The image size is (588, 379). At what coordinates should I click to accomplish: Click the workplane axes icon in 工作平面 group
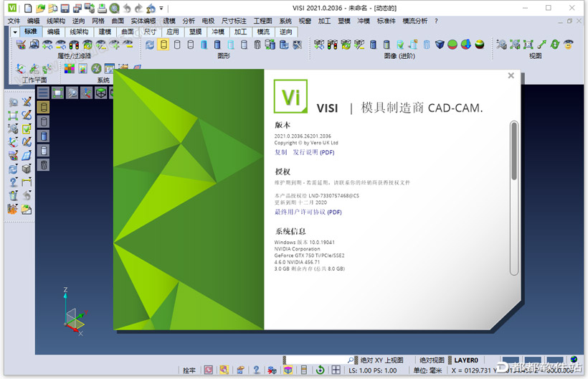20,69
